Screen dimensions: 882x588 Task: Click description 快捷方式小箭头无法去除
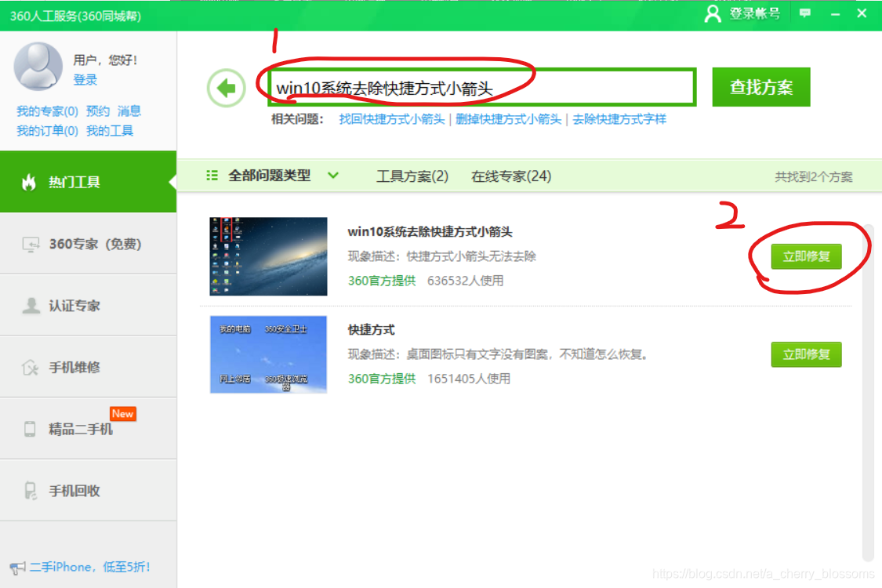point(471,256)
